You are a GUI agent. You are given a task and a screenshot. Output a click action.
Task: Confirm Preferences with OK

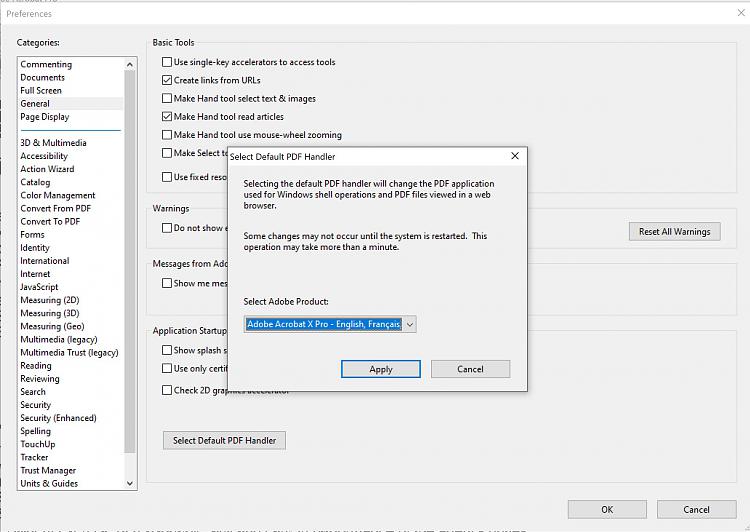click(607, 510)
